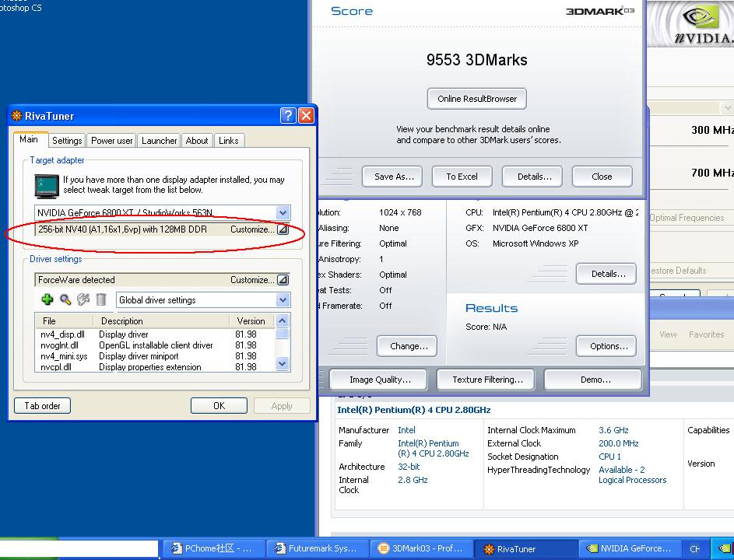Click the Tab order button

coord(42,406)
